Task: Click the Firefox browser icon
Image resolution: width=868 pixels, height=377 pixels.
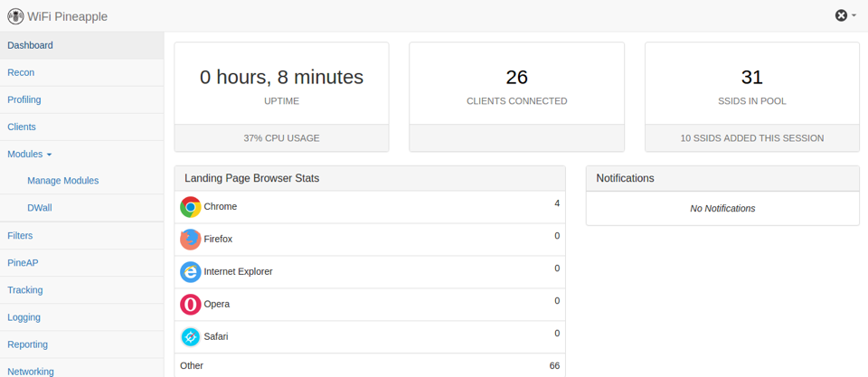Action: click(191, 240)
